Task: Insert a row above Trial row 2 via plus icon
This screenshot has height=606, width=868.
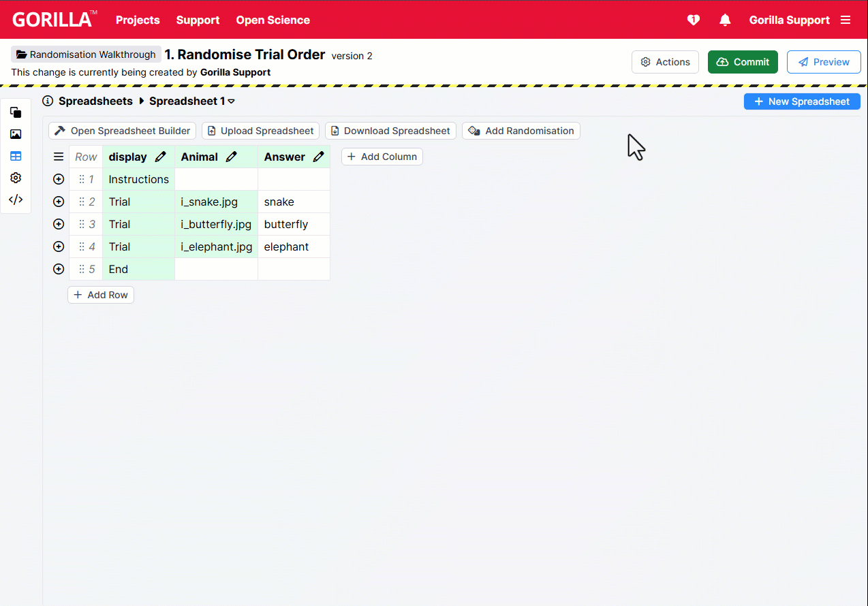Action: [x=59, y=201]
